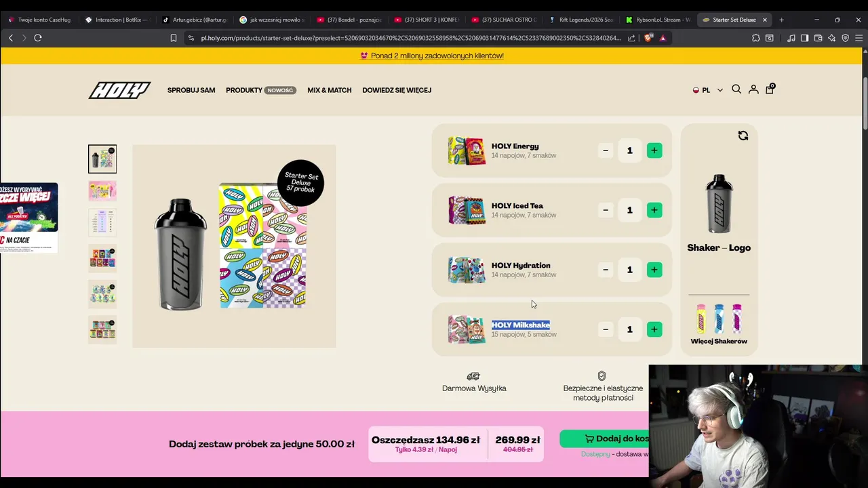The image size is (868, 488).
Task: Select third gallery thumbnail
Action: point(102,222)
